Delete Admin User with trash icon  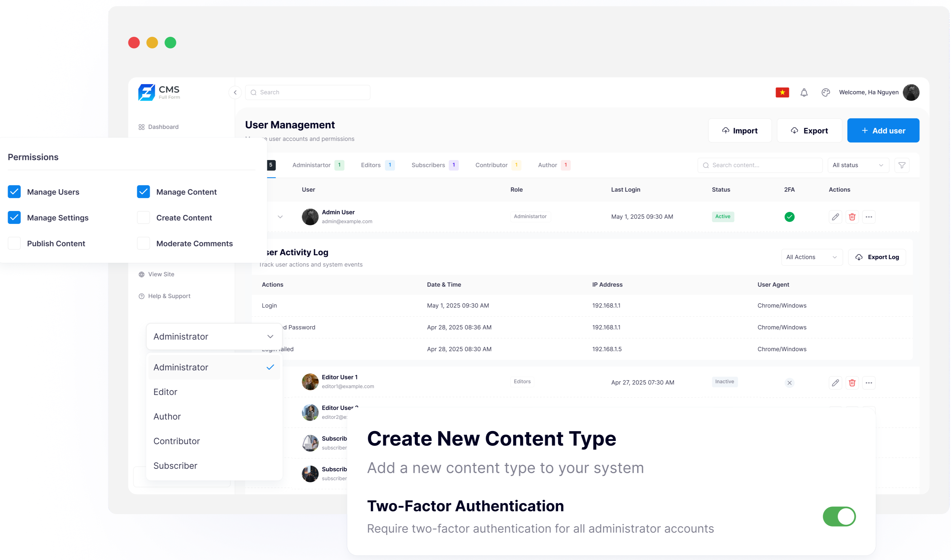[852, 217]
